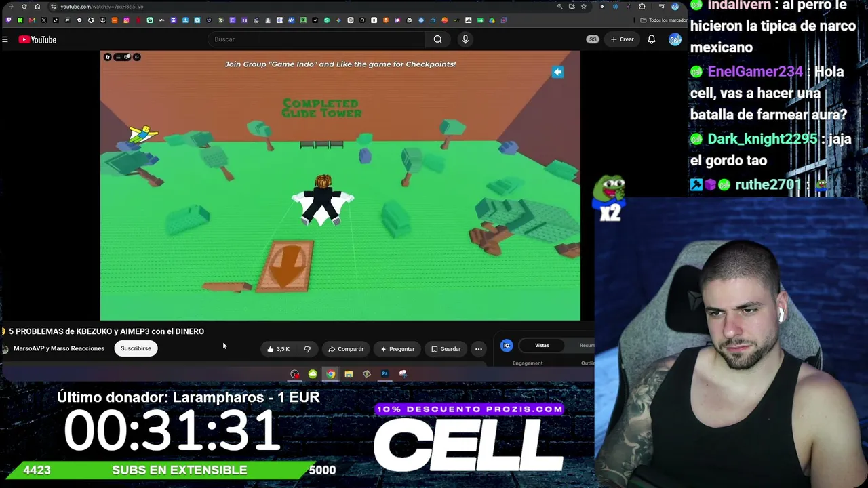868x488 pixels.
Task: Open the browser zoom magnifier icon
Action: [x=559, y=7]
